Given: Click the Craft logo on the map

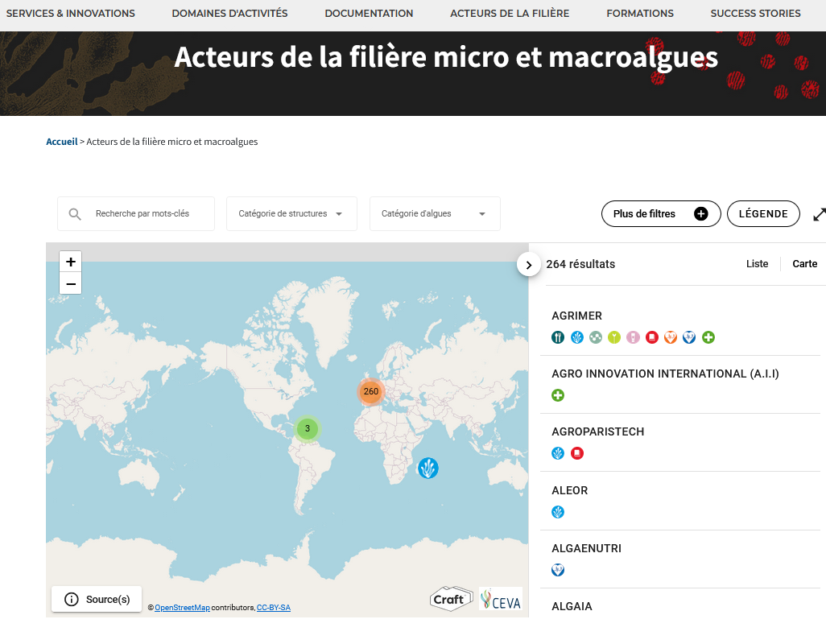Looking at the screenshot, I should 451,599.
